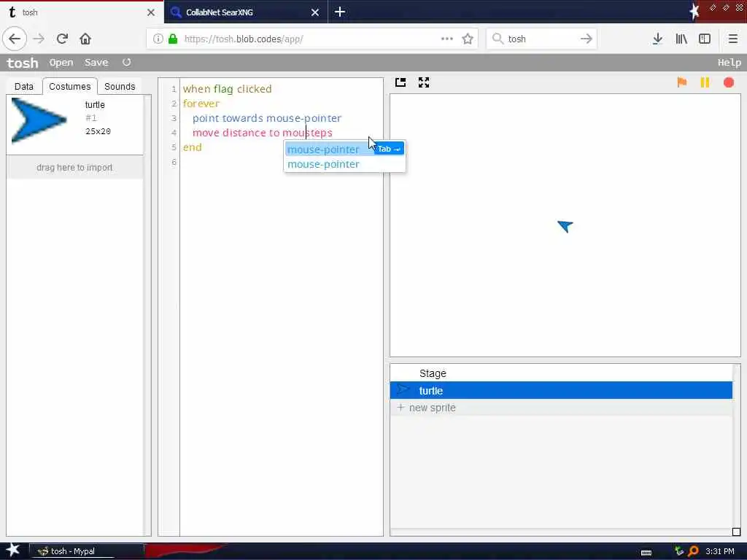The width and height of the screenshot is (747, 560).
Task: Click the 'end' code line
Action: click(193, 147)
